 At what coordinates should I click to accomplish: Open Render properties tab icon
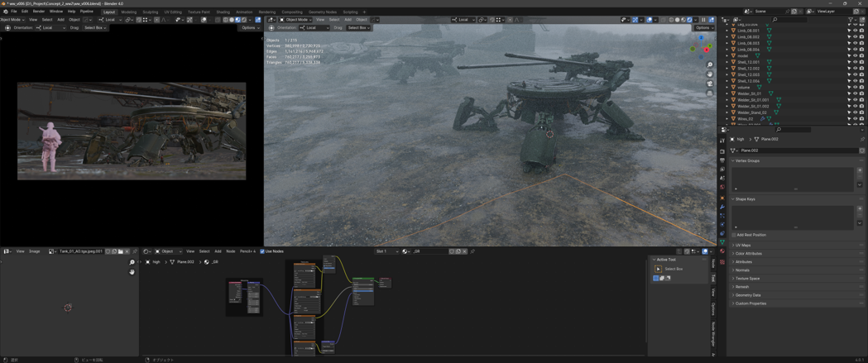pos(722,151)
